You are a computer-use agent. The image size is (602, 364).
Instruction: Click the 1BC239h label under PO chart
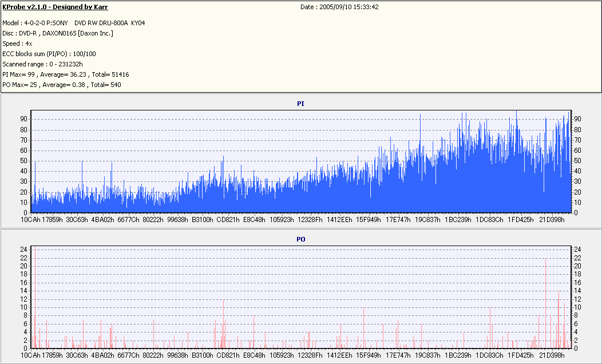coord(458,355)
